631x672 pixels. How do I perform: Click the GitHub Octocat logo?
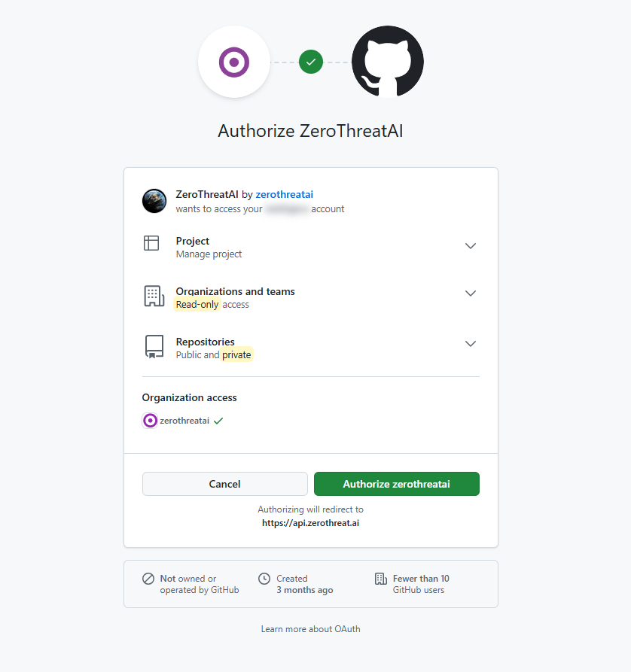387,62
